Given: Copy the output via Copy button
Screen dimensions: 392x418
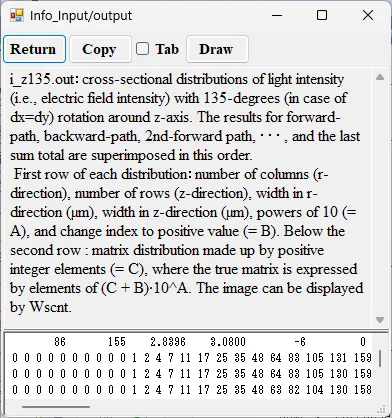Looking at the screenshot, I should 100,49.
